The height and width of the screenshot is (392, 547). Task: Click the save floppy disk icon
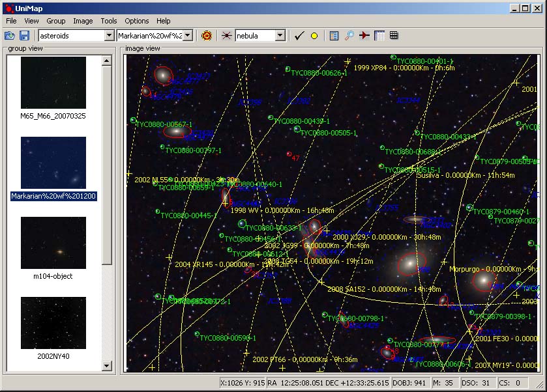[24, 36]
